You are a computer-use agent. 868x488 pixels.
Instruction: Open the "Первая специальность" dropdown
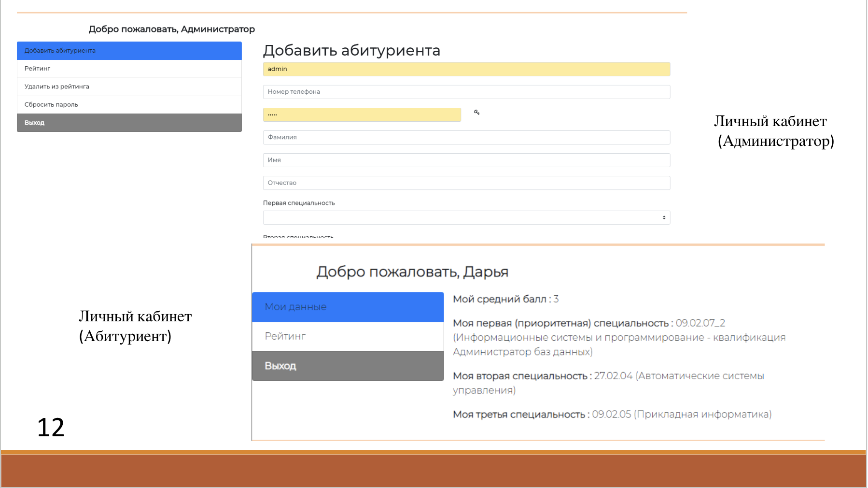(x=466, y=217)
